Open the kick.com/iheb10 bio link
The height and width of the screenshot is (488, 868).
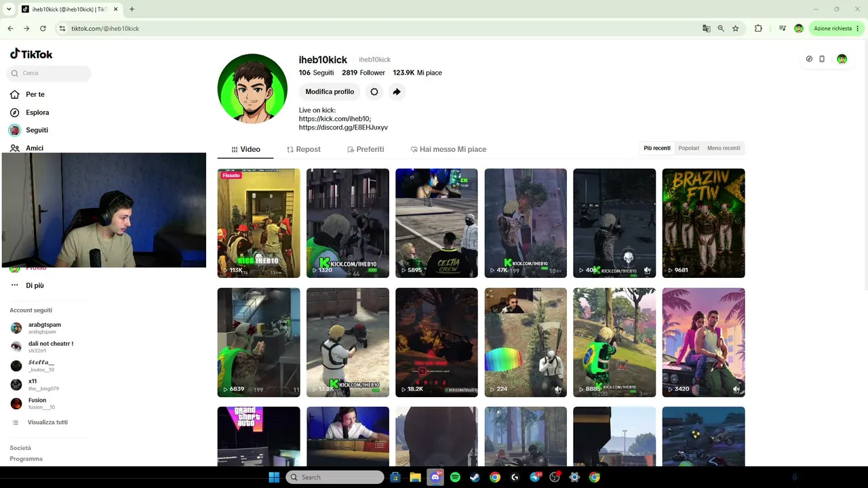click(x=335, y=119)
